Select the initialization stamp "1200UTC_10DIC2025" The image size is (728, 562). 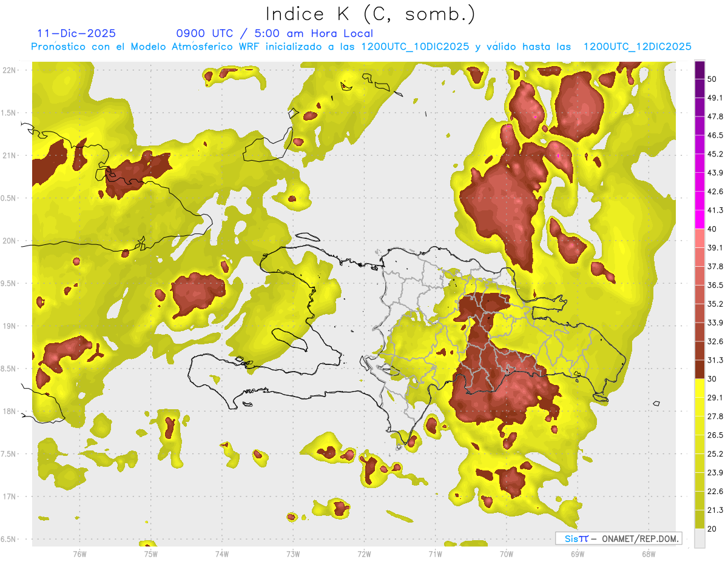click(x=415, y=47)
